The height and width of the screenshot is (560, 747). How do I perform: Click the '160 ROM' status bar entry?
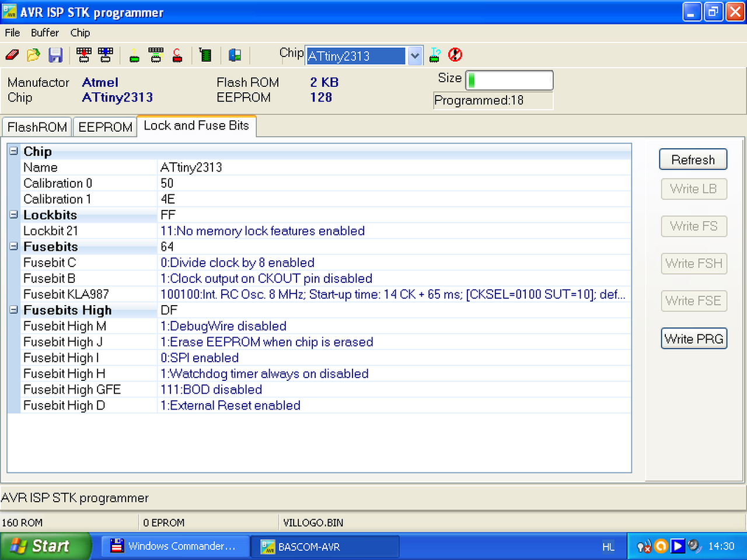coord(22,523)
